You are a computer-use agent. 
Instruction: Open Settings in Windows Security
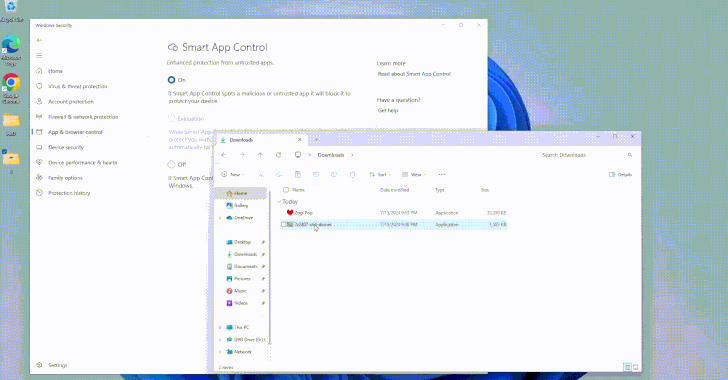pyautogui.click(x=58, y=366)
